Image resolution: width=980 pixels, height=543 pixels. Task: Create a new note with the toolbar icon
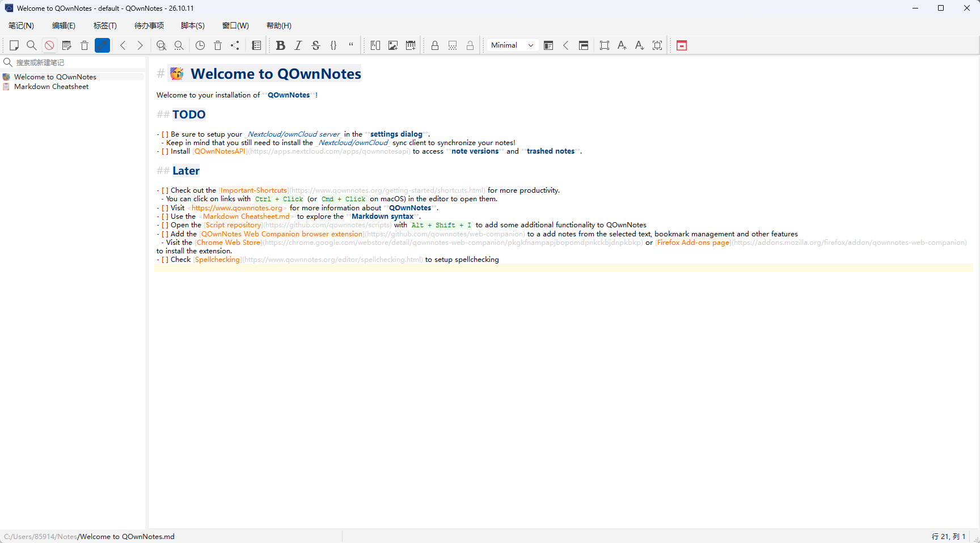click(14, 45)
